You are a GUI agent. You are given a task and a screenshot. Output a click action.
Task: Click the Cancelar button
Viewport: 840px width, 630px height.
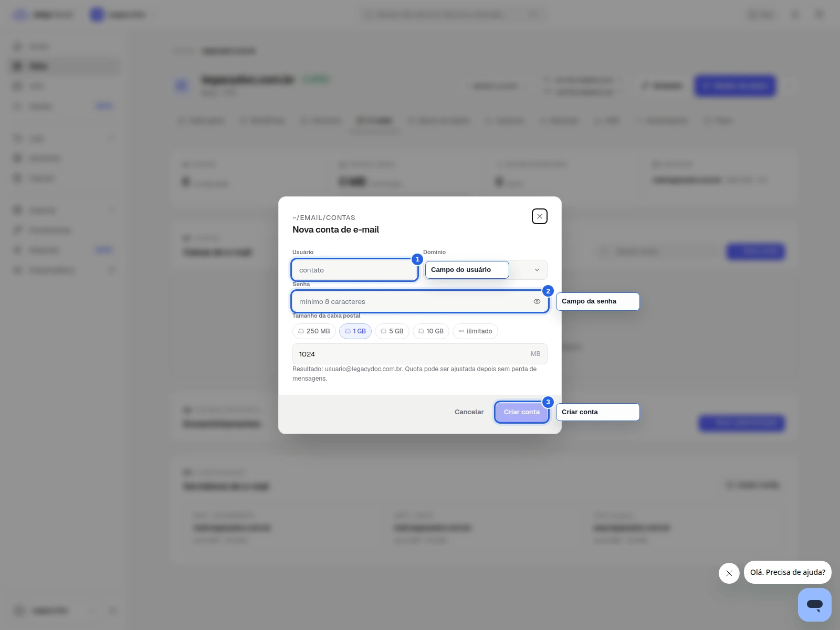[469, 412]
